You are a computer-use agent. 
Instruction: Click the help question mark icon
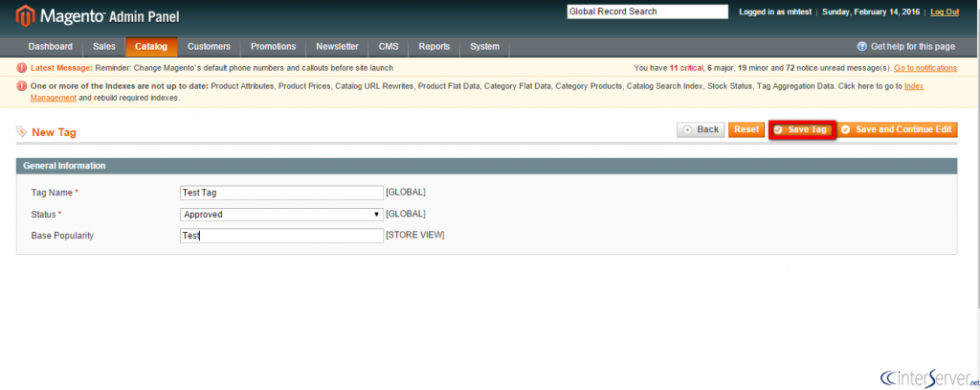(862, 46)
